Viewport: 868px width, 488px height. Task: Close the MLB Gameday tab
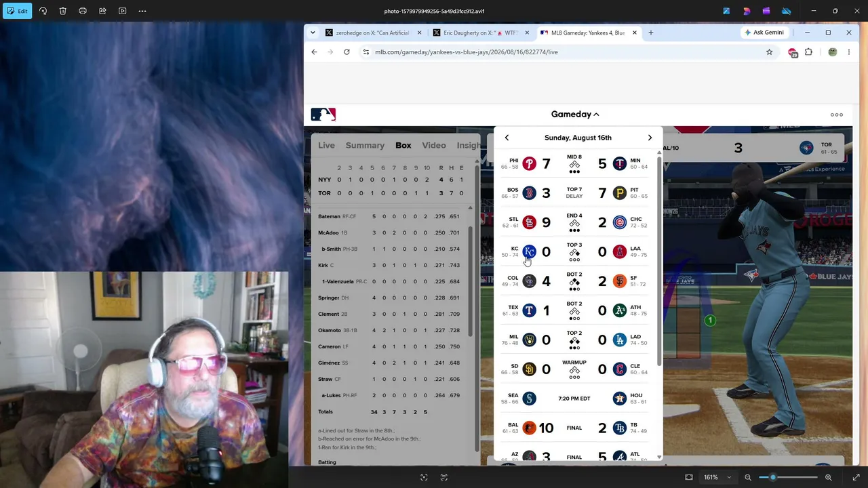pyautogui.click(x=635, y=33)
